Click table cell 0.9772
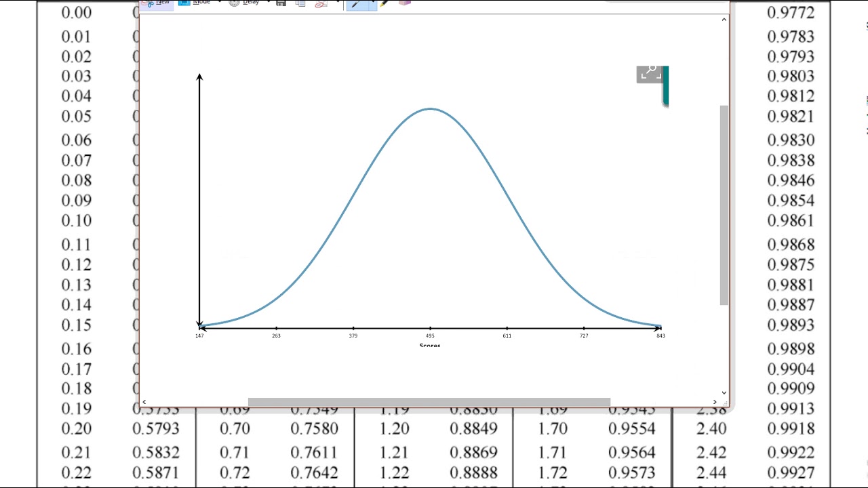The width and height of the screenshot is (868, 488). pos(790,13)
